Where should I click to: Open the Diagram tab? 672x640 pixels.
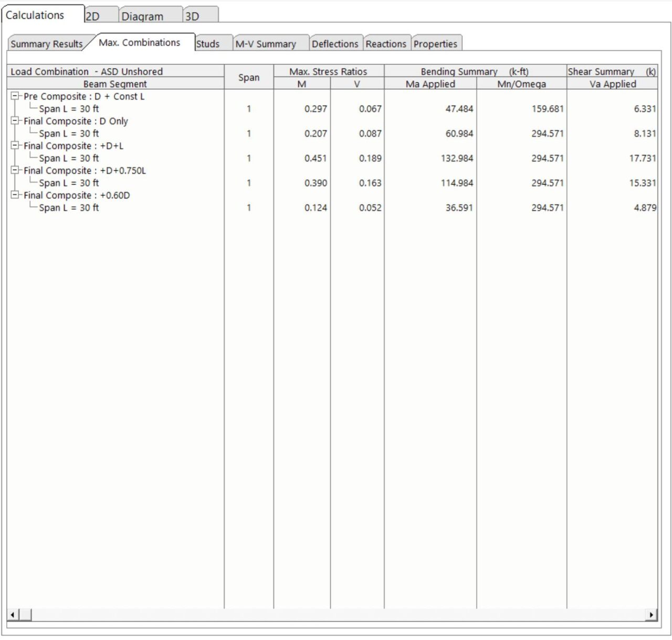tap(143, 16)
